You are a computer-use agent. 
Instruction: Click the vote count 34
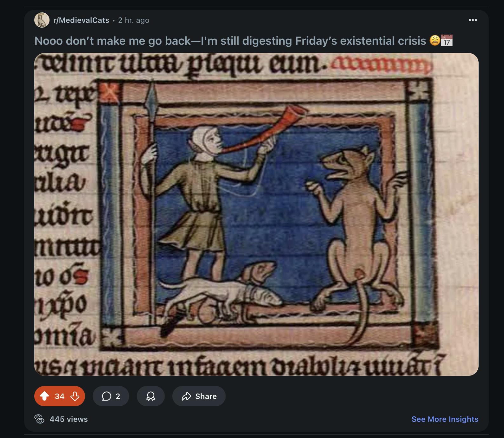tap(60, 396)
